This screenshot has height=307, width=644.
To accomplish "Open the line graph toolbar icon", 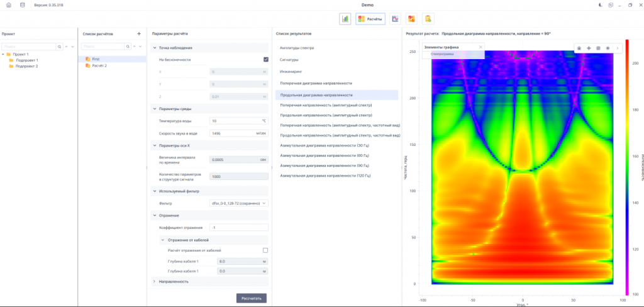I will [395, 18].
